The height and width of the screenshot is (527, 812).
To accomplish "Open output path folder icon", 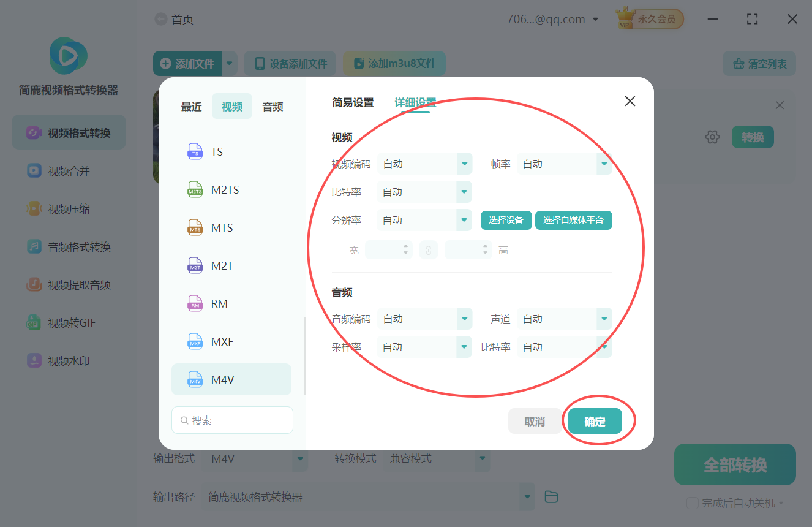I will [x=551, y=497].
